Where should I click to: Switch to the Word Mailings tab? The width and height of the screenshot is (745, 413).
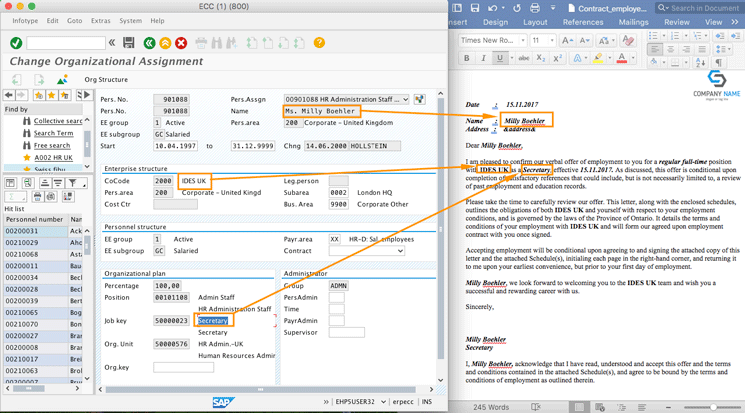(633, 22)
